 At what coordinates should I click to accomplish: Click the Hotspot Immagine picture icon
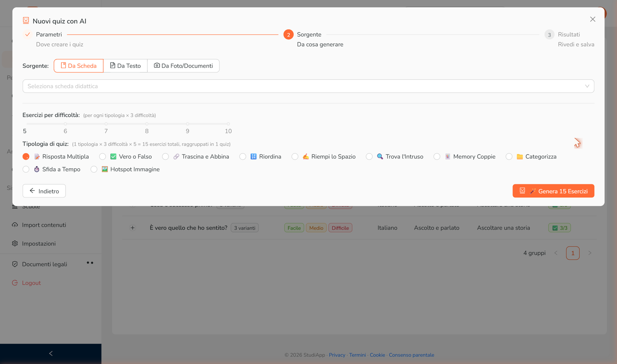click(x=105, y=169)
